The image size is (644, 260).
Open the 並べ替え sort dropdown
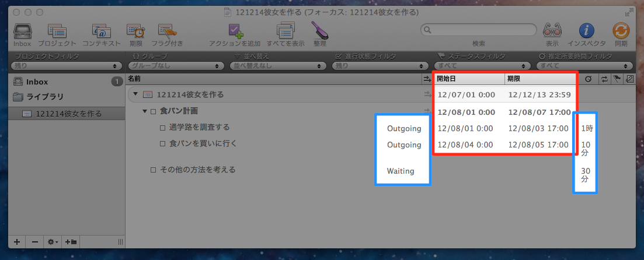279,66
